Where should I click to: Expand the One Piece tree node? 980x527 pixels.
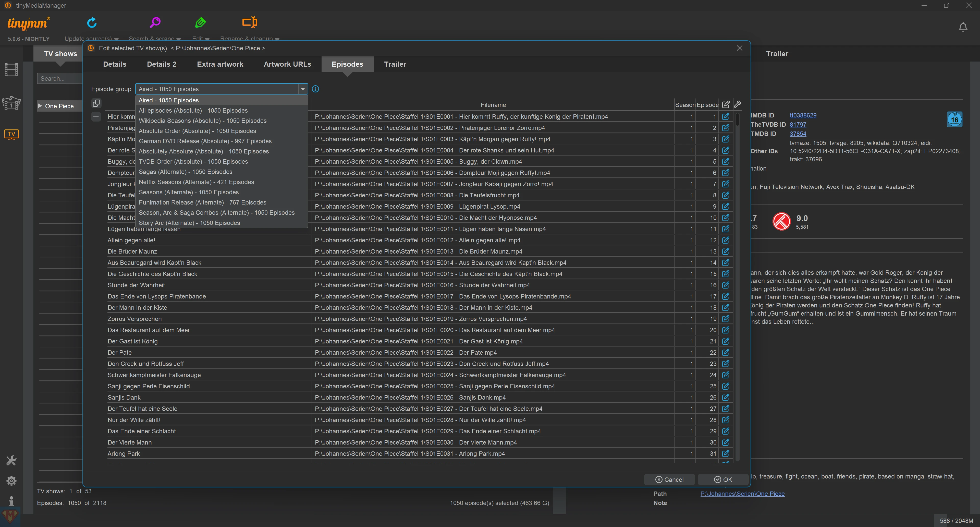40,106
